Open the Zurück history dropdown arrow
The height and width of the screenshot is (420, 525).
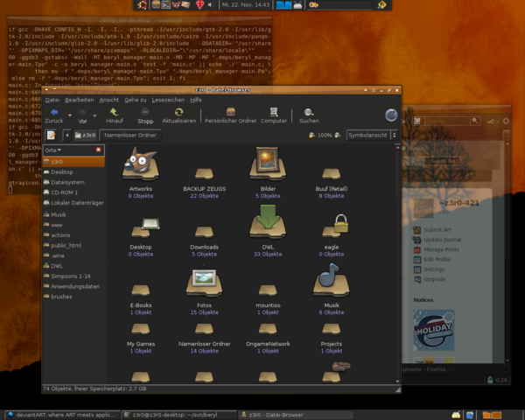[70, 115]
